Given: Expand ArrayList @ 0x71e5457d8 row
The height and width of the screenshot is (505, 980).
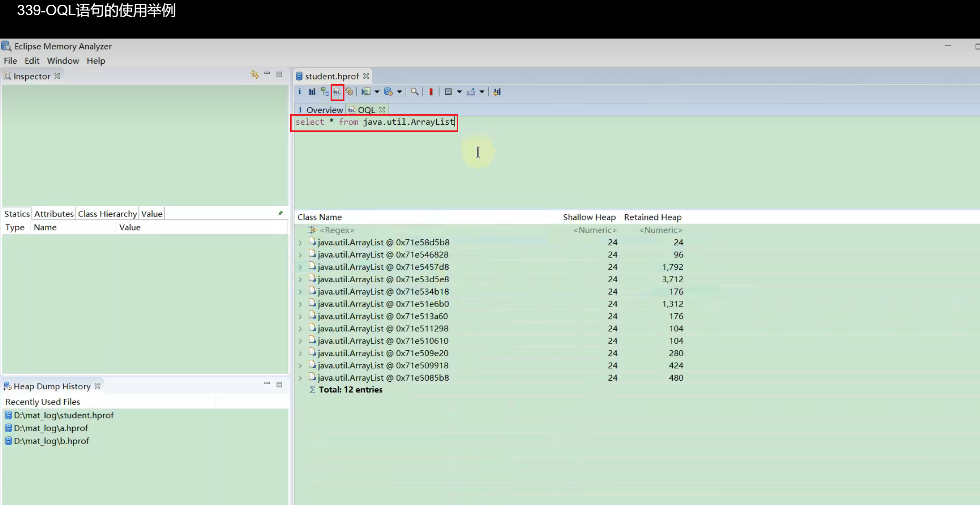Looking at the screenshot, I should 300,267.
